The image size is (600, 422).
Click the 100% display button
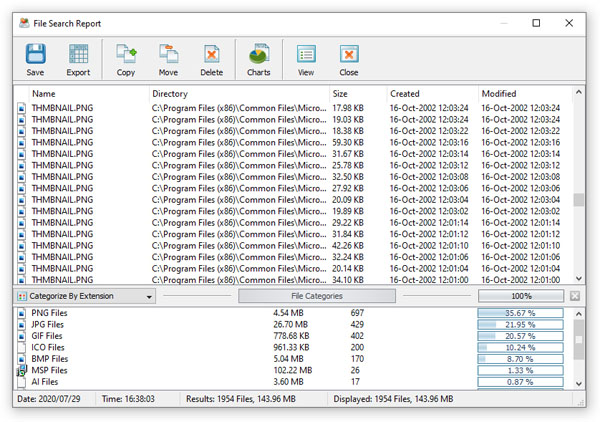(521, 296)
